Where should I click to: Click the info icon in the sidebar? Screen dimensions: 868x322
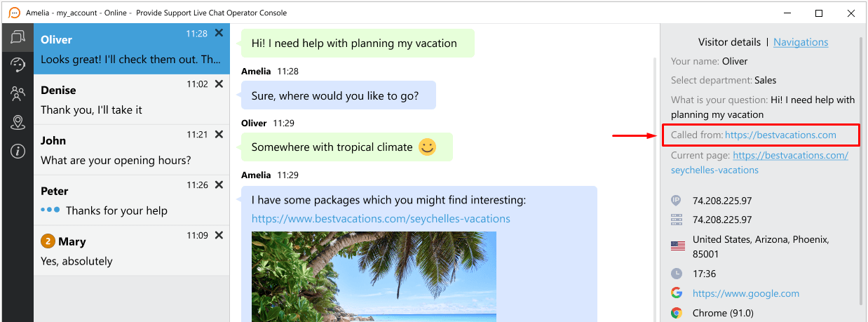pos(18,152)
